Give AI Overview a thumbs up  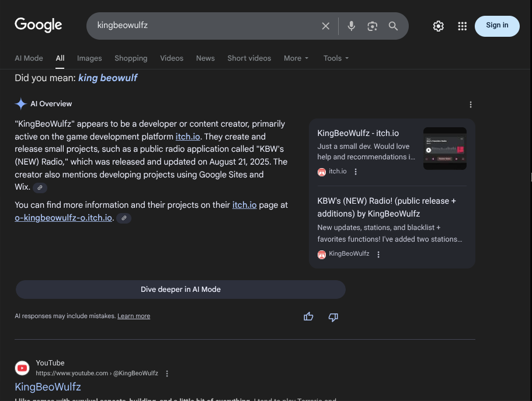pos(308,316)
